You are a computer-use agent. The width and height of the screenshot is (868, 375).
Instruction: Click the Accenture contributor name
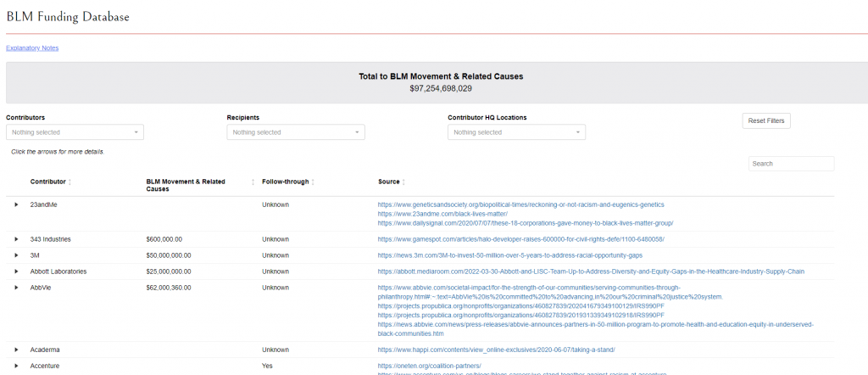45,367
